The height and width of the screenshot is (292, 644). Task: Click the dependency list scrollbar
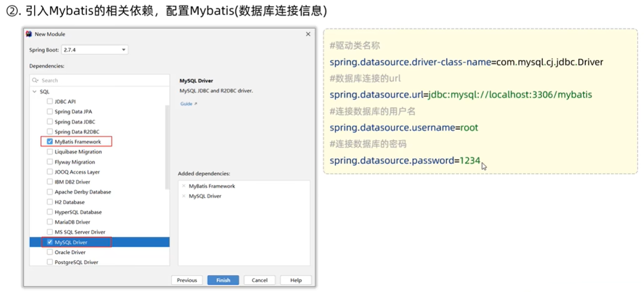pos(167,147)
